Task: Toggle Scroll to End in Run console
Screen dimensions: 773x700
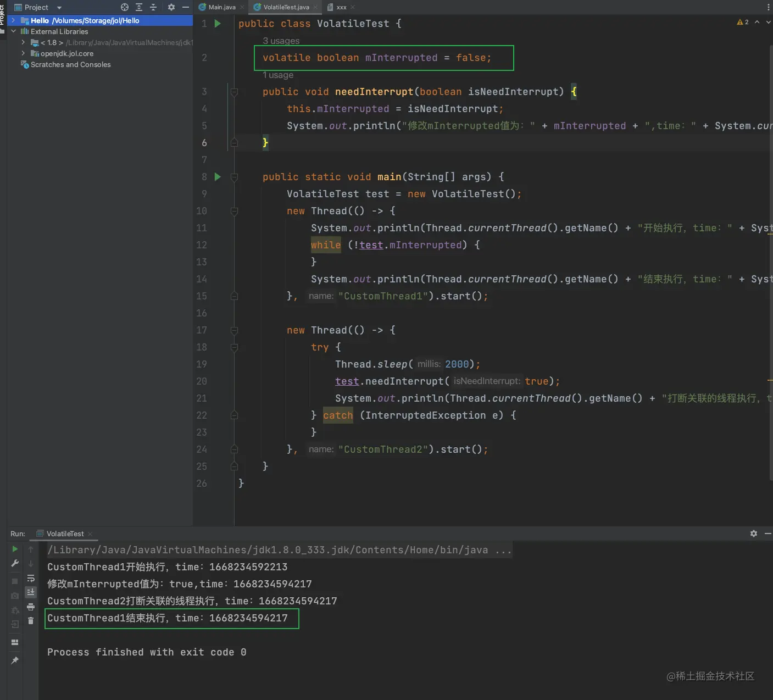Action: pyautogui.click(x=31, y=592)
